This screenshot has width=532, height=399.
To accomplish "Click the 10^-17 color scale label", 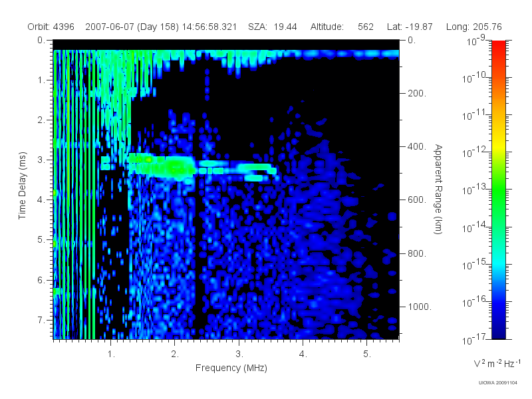I will click(x=475, y=339).
